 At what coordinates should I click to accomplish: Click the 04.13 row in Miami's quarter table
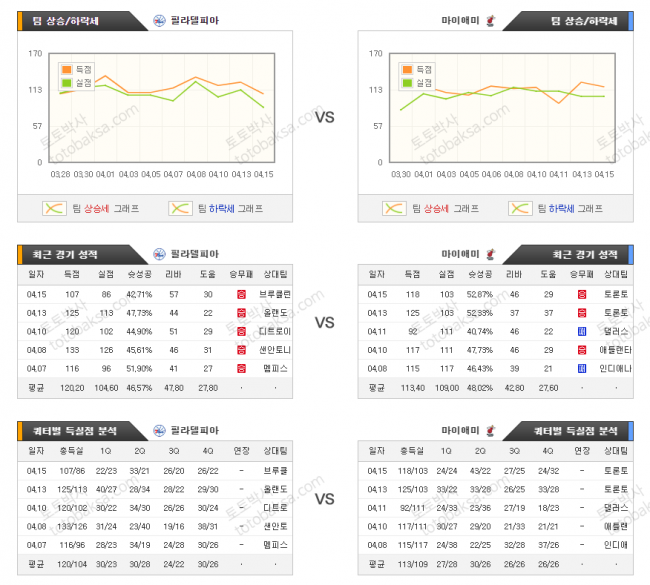click(377, 489)
